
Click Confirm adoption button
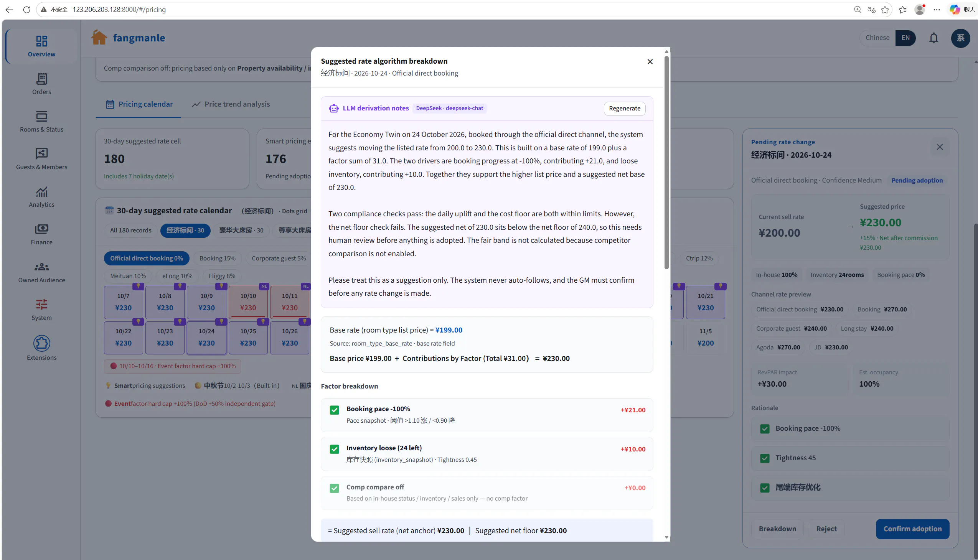pos(912,529)
